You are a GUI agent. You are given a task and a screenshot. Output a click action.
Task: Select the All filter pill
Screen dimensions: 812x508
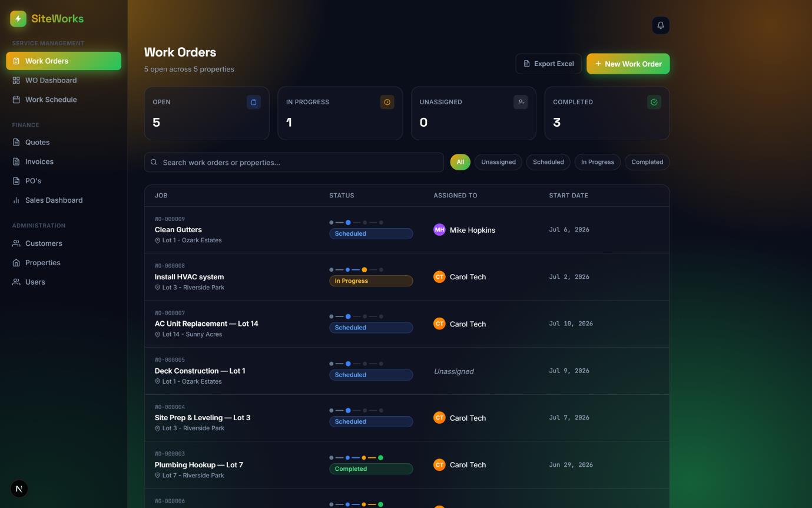[460, 162]
